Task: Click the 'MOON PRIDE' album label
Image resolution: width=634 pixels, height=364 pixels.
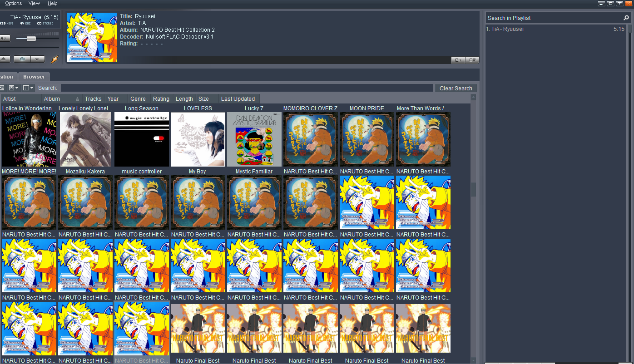Action: [367, 108]
